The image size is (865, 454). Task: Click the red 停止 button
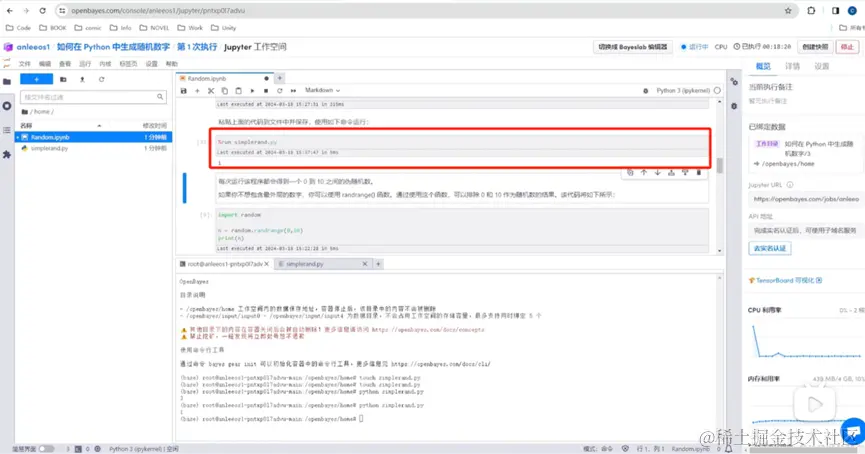pyautogui.click(x=847, y=47)
